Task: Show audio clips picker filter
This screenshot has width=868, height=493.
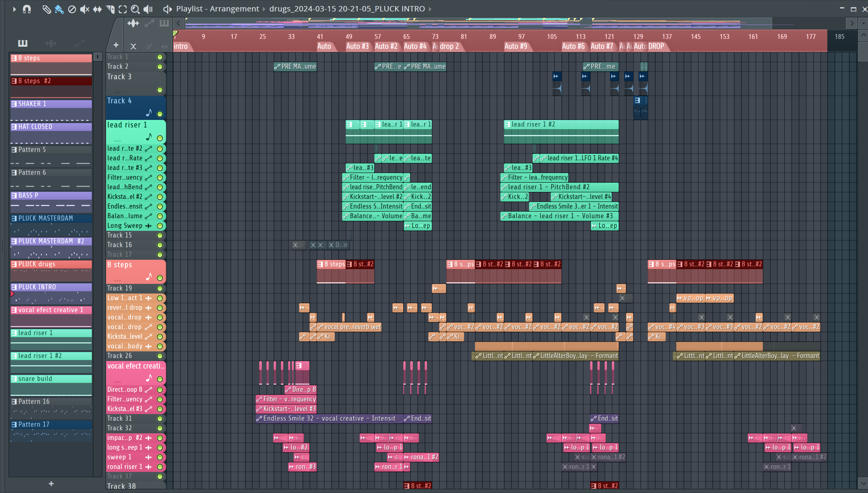Action: coord(51,43)
